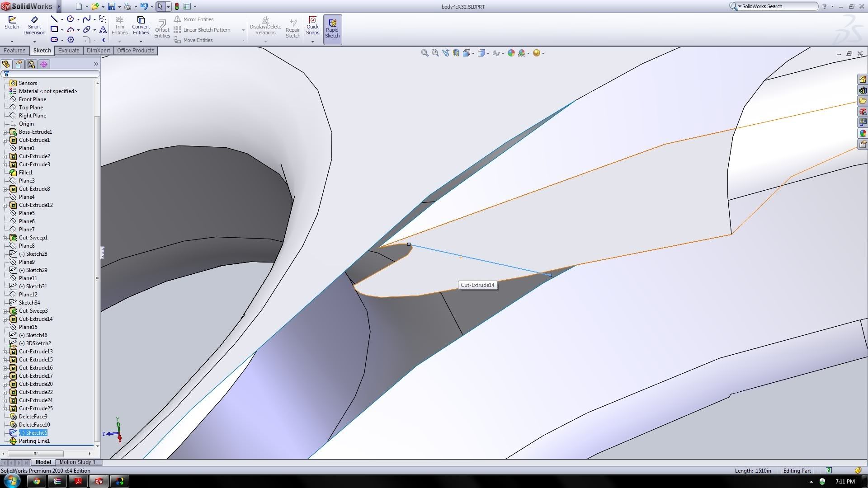Select the sketch Text tool

(103, 29)
